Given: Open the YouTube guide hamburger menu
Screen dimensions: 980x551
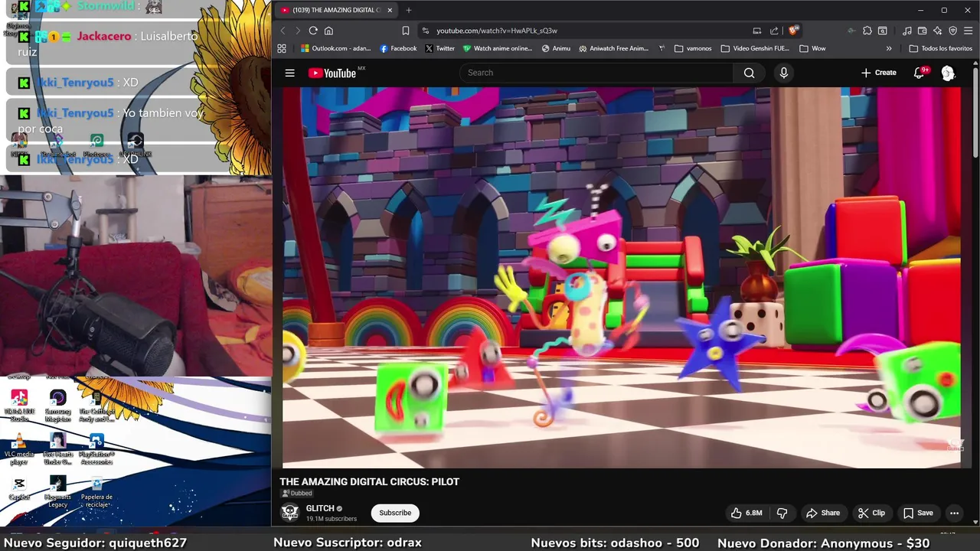Looking at the screenshot, I should (289, 73).
